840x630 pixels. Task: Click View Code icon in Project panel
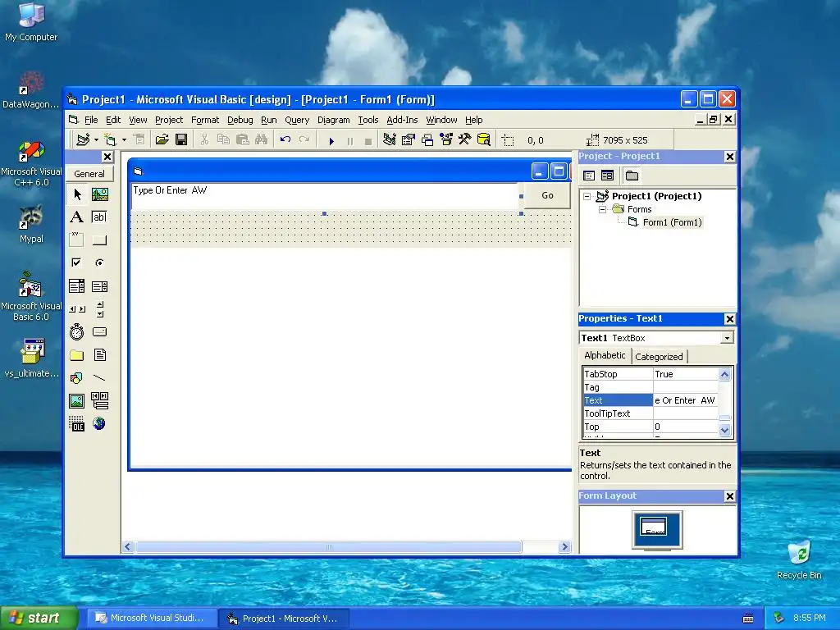point(589,176)
